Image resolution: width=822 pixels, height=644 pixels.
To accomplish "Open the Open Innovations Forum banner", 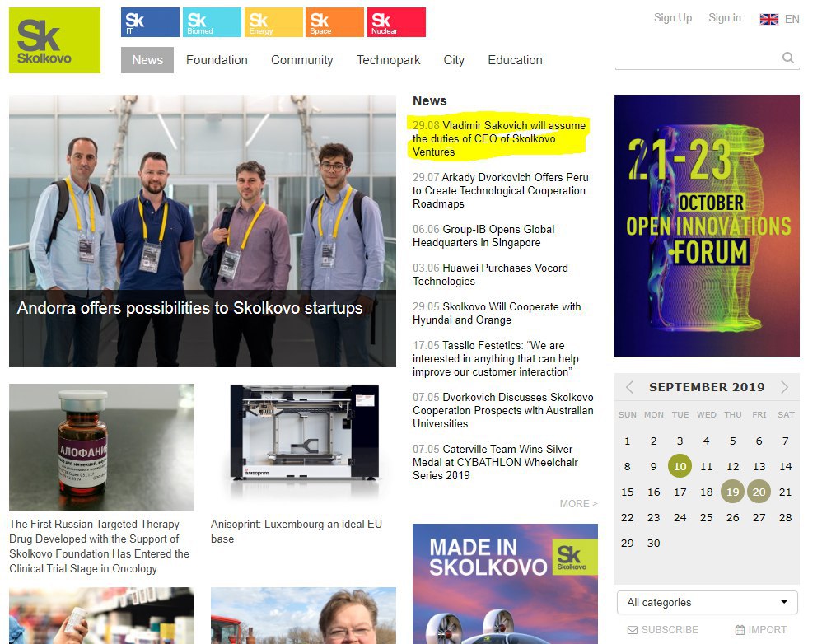I will click(707, 226).
